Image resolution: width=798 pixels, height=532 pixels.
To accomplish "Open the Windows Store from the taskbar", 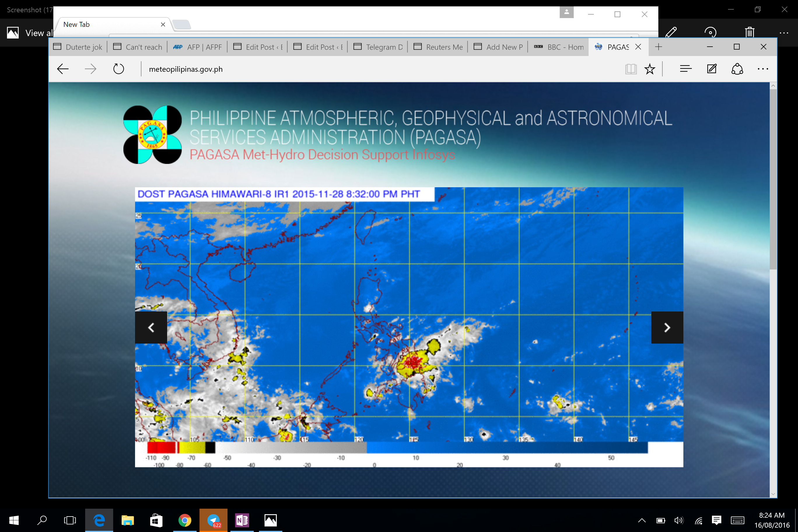I will (156, 520).
